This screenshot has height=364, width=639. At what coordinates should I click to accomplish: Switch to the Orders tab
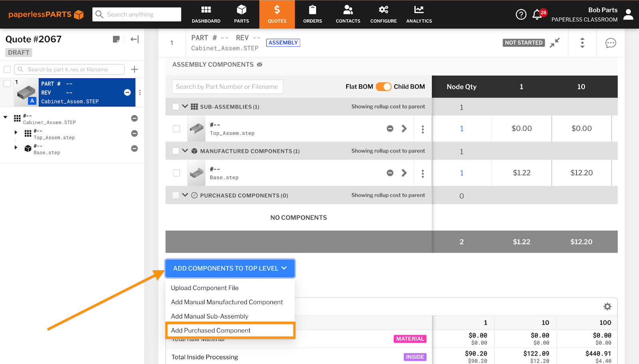tap(313, 14)
